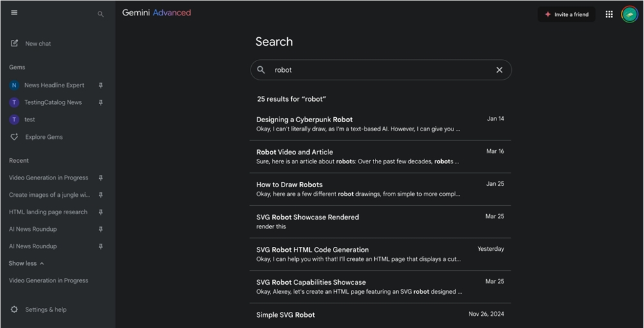Viewport: 644px width, 328px height.
Task: Toggle pin on TestingCatalog News gem
Action: click(x=100, y=102)
